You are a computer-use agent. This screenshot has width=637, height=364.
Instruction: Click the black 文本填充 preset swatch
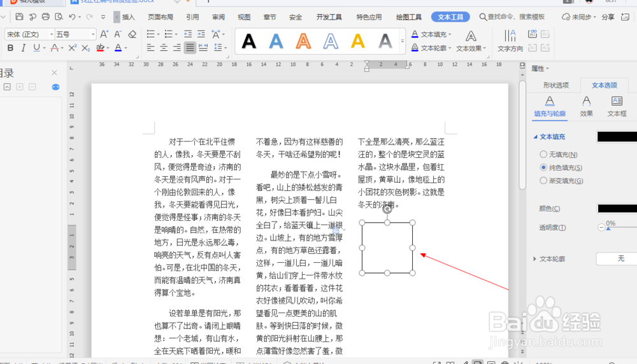tap(617, 137)
